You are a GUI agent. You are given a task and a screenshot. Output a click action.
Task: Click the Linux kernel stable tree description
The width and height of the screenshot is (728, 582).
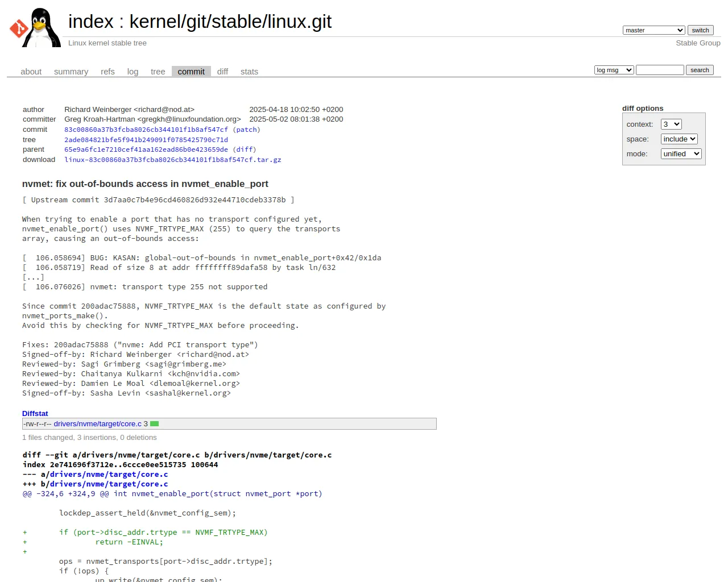pyautogui.click(x=107, y=43)
